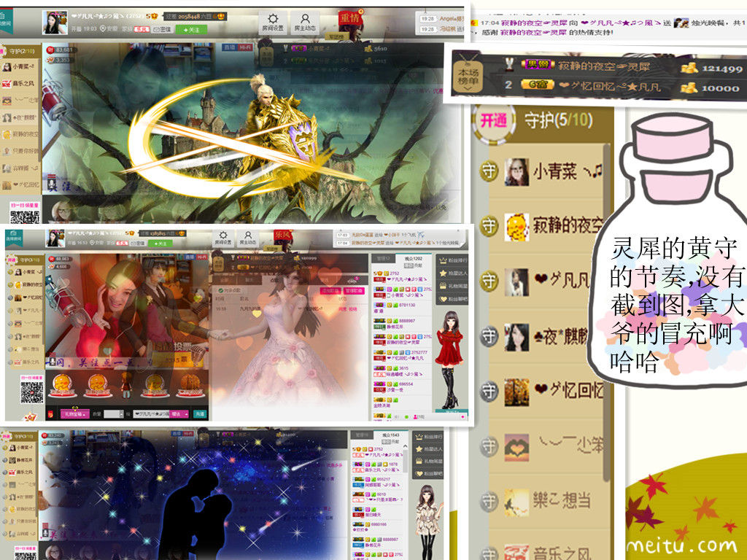Select second orange gift icon in gift bar
Screen dimensions: 747x560
(x=97, y=385)
